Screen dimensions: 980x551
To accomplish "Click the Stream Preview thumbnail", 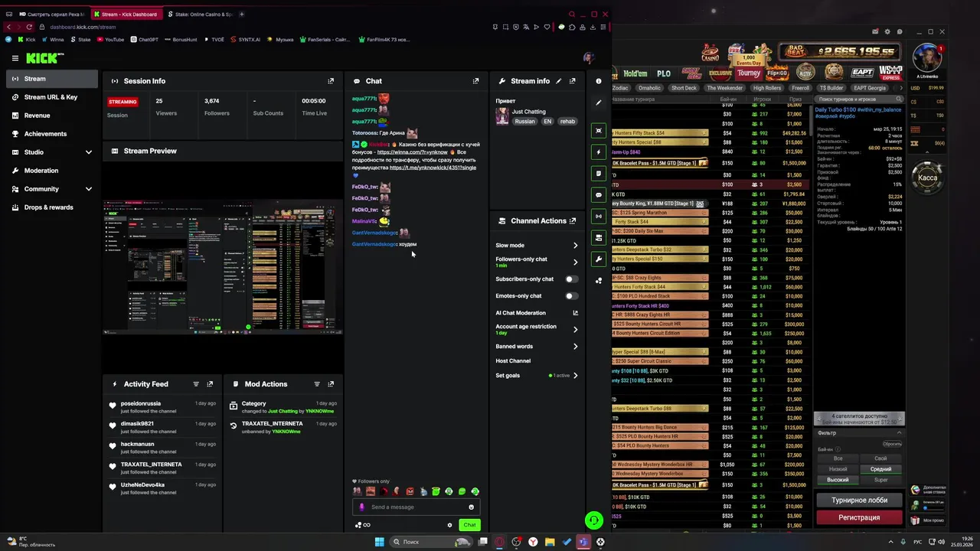I will (223, 268).
